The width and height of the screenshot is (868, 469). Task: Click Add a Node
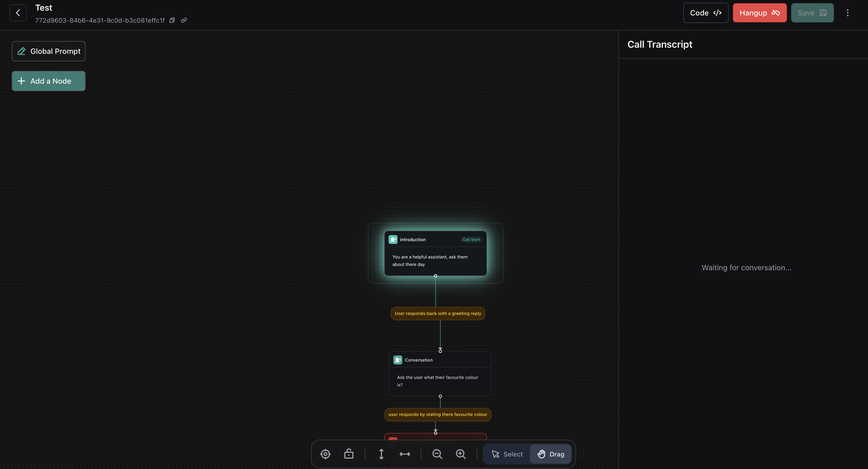point(49,81)
